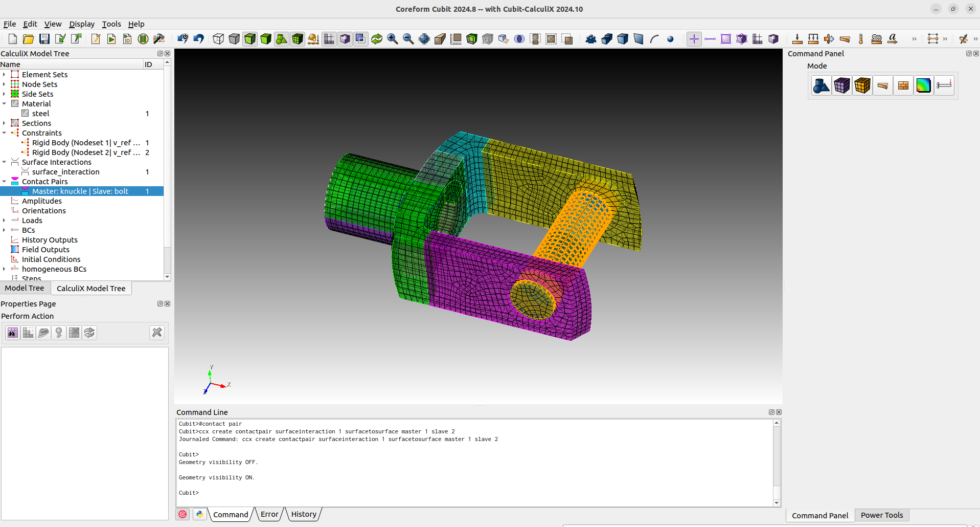Expand the Element Sets tree node
Image resolution: width=980 pixels, height=527 pixels.
[x=5, y=74]
